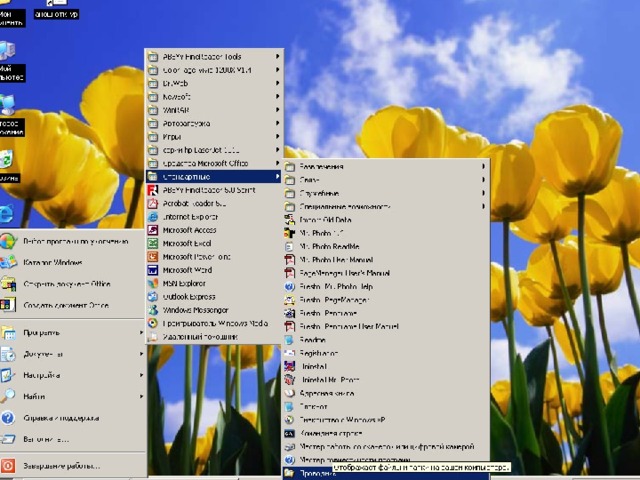This screenshot has width=640, height=480.
Task: Open the Readme entry below Presto! User Manual
Action: click(386, 340)
